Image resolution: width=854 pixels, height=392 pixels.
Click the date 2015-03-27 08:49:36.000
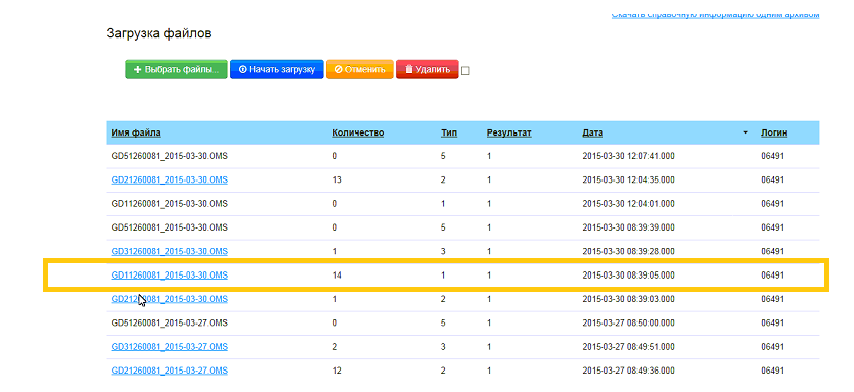[629, 371]
